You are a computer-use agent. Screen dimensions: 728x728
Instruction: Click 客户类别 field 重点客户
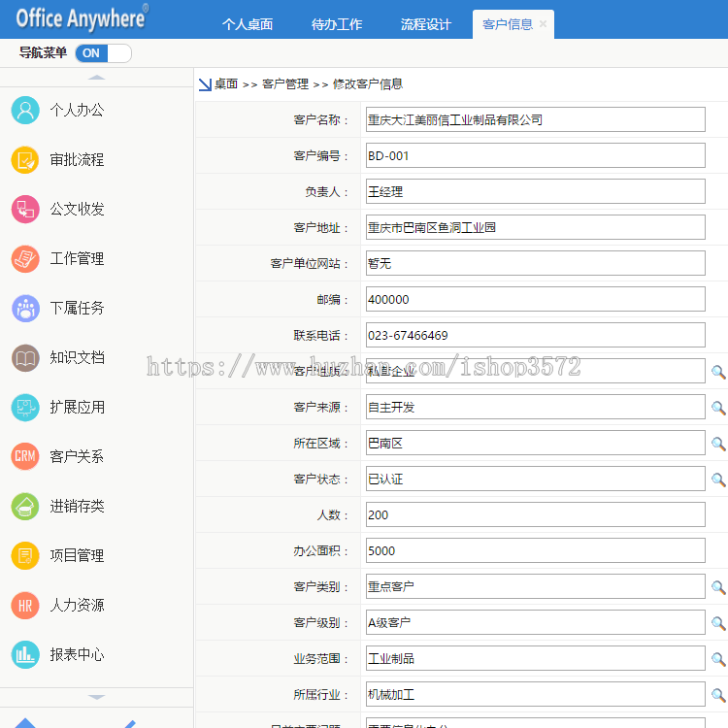coord(535,586)
